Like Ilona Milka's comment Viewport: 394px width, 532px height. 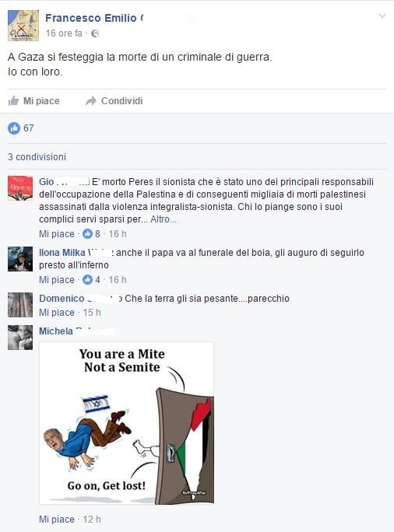coord(56,279)
